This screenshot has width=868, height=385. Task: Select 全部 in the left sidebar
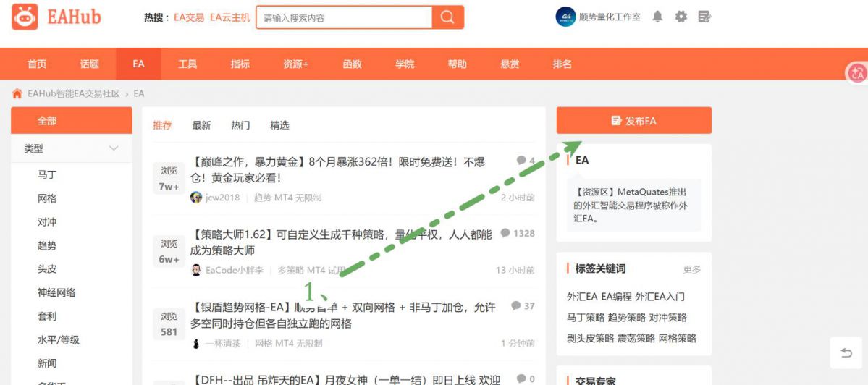(x=72, y=121)
